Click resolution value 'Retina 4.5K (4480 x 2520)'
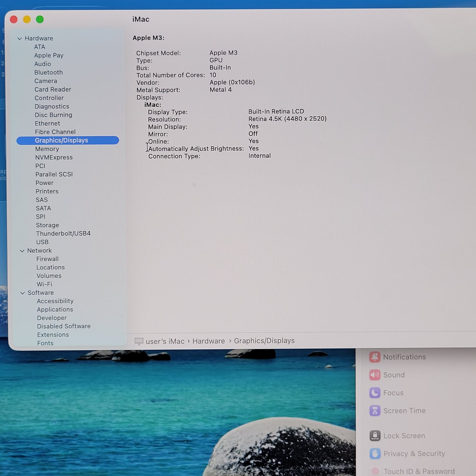This screenshot has width=476, height=476. coord(288,119)
